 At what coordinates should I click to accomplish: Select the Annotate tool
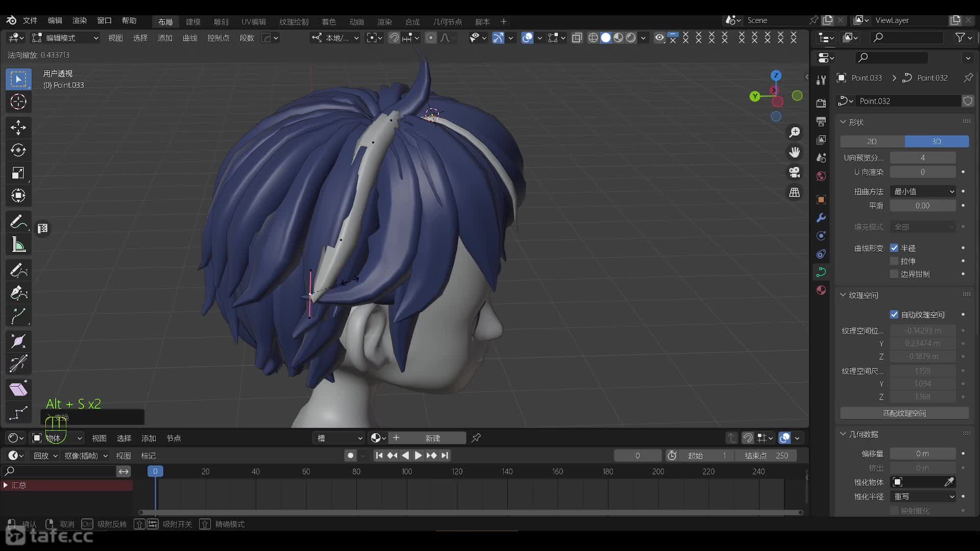(x=18, y=222)
